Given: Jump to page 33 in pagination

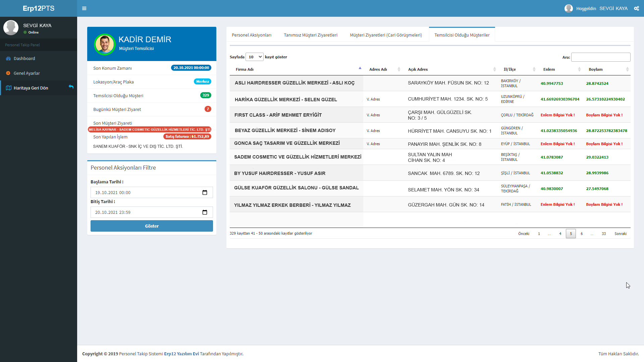Looking at the screenshot, I should [603, 234].
